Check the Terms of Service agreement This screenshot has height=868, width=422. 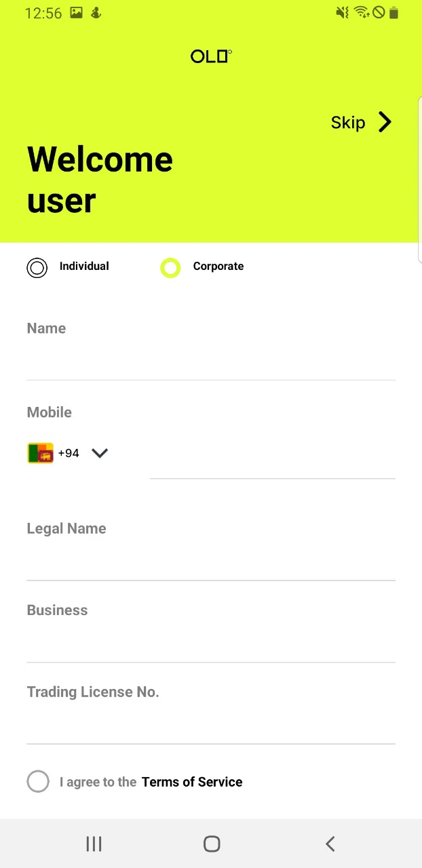38,781
